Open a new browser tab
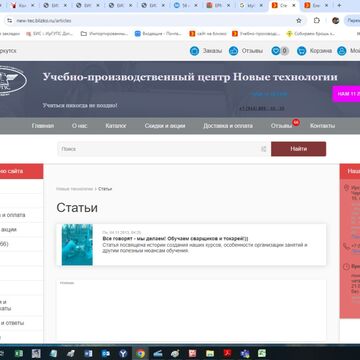360x360 pixels. [339, 5]
